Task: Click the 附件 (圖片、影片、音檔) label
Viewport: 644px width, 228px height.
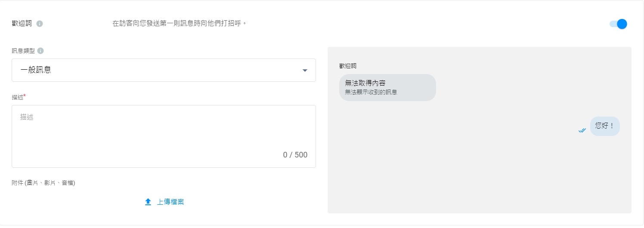Action: coord(43,183)
